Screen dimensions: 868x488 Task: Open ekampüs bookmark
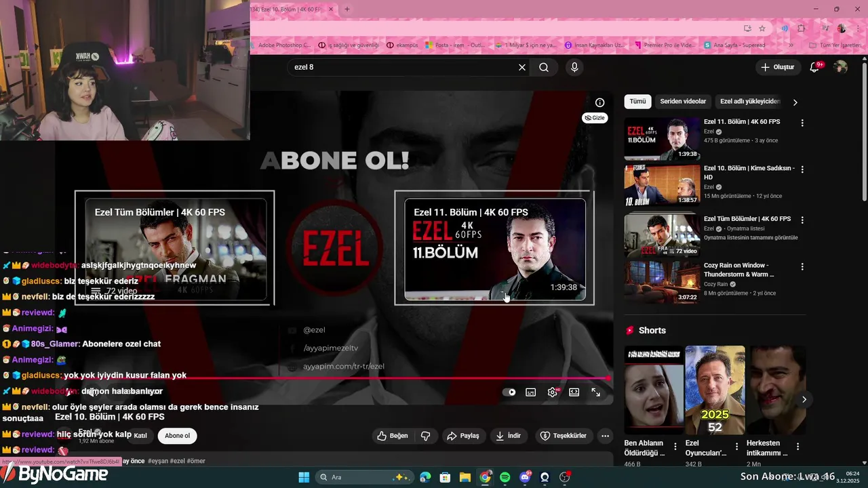point(402,45)
